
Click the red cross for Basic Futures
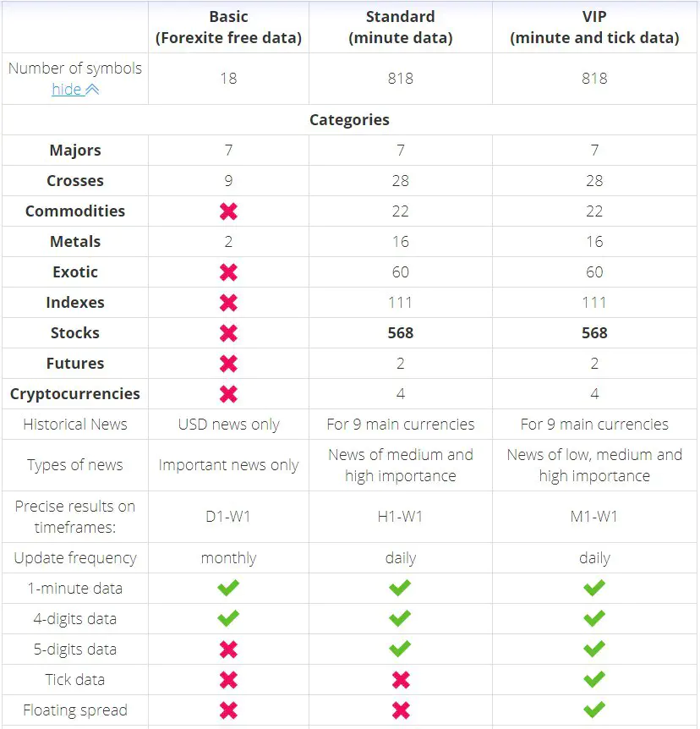[x=228, y=364]
